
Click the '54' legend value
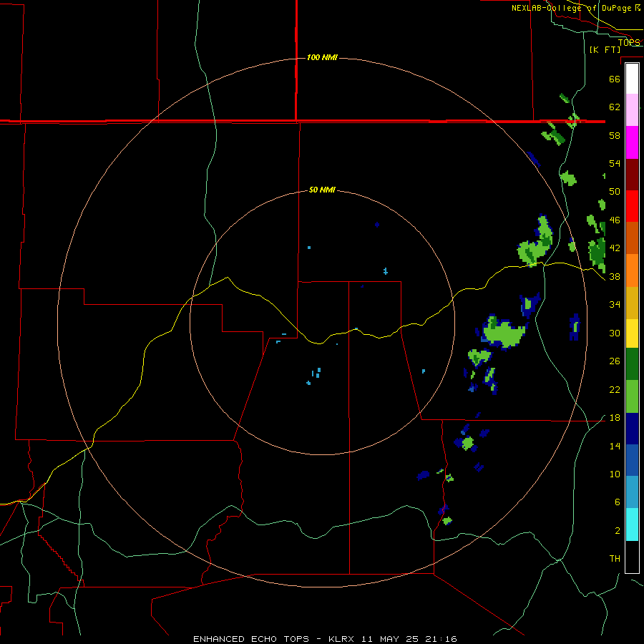pos(615,163)
